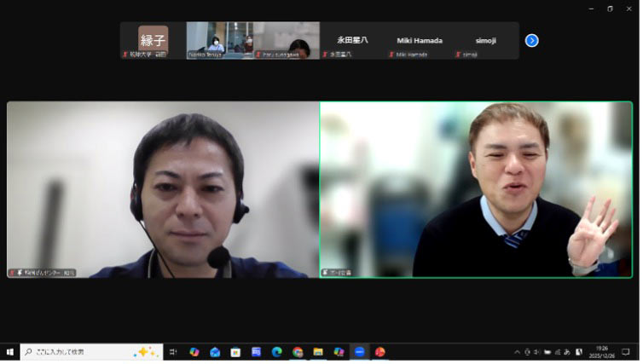Screen dimensions: 643x364
Task: Click the haru sunagawa video thumbnail
Action: tap(286, 40)
